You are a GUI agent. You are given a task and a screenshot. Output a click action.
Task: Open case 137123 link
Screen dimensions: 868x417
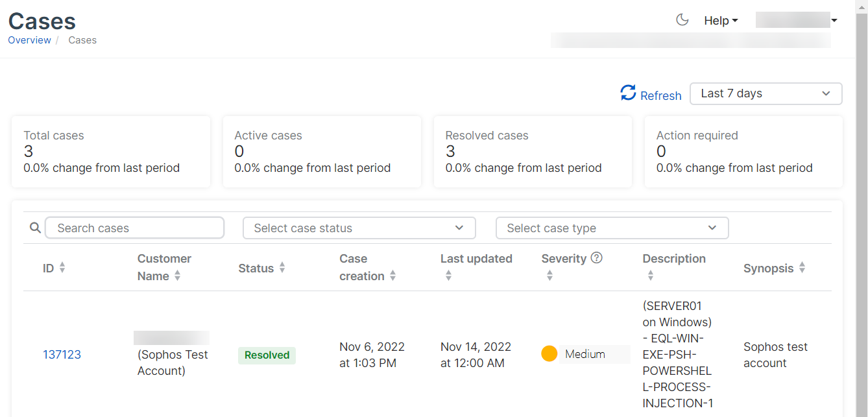coord(62,355)
